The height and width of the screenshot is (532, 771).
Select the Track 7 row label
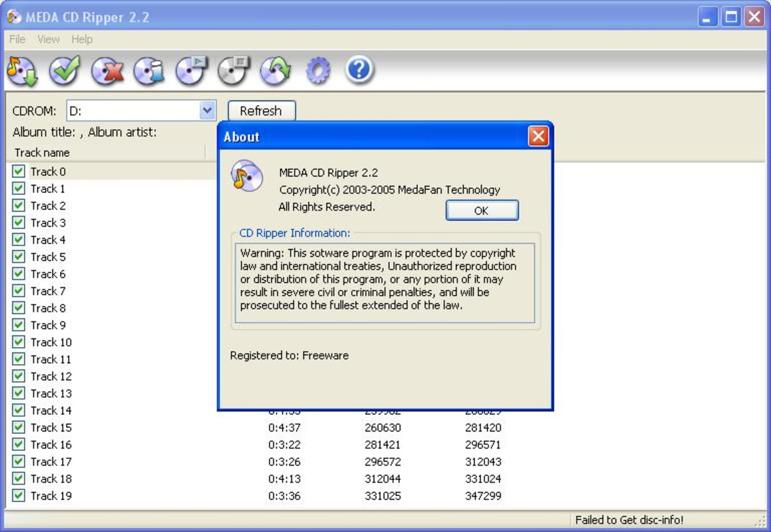[x=48, y=291]
